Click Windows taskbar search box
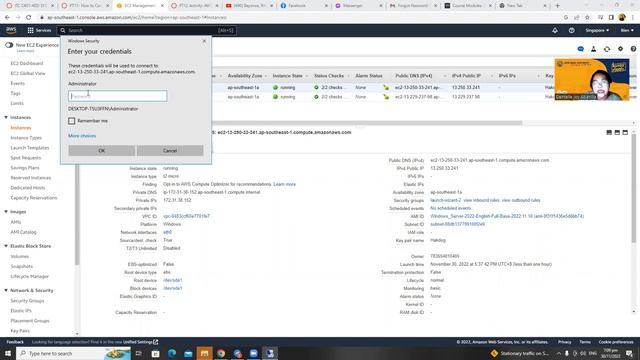 click(x=74, y=353)
